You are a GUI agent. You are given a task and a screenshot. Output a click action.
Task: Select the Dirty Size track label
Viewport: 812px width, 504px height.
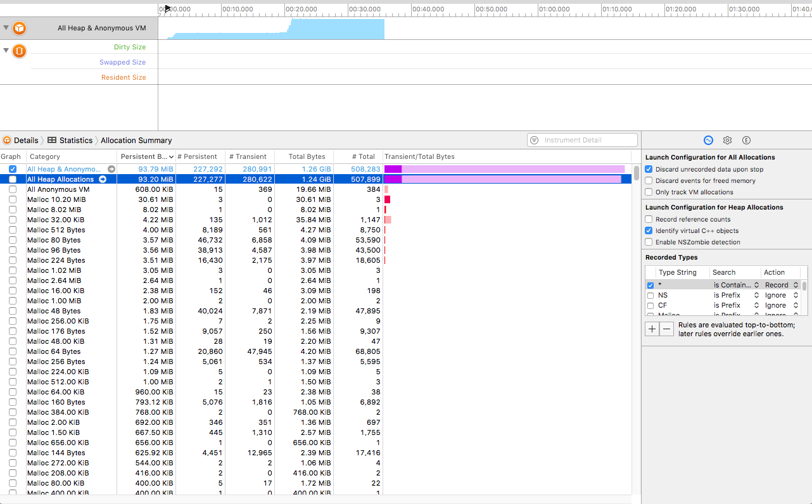(130, 47)
